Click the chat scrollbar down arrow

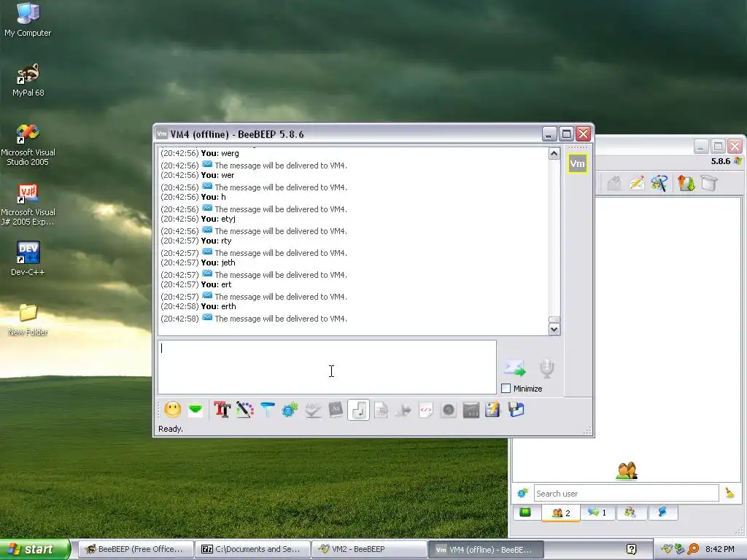point(554,329)
